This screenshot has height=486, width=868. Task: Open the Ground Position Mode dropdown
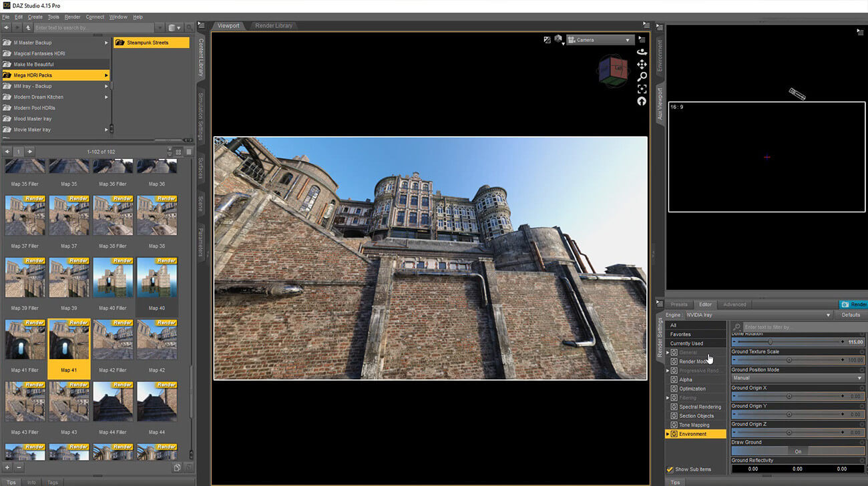tap(797, 379)
